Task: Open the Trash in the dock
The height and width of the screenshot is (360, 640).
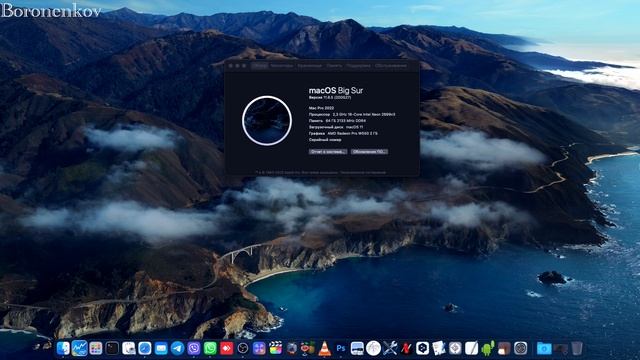Action: tap(577, 348)
